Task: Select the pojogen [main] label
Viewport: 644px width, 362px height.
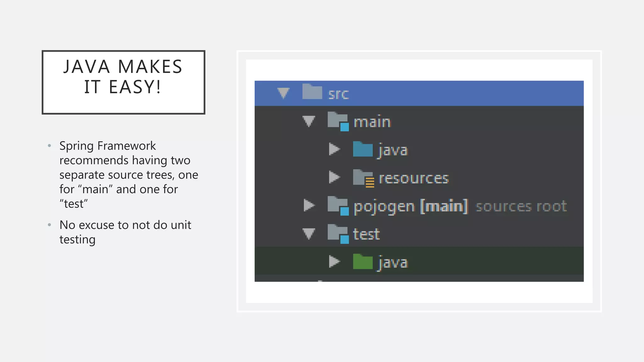Action: coord(411,206)
